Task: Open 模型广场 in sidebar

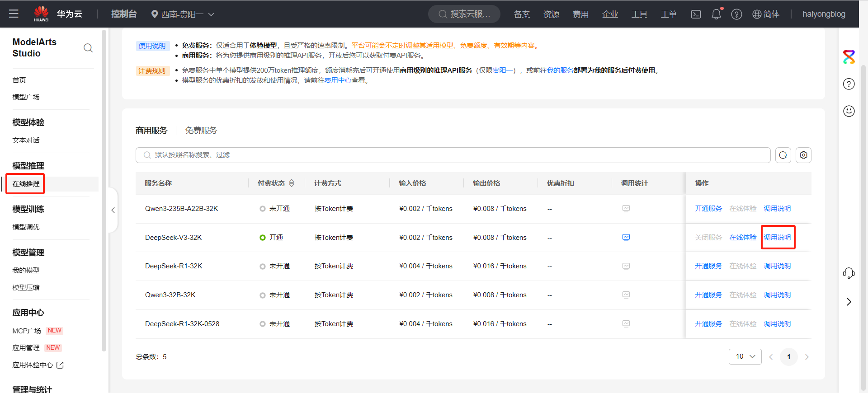Action: (26, 97)
